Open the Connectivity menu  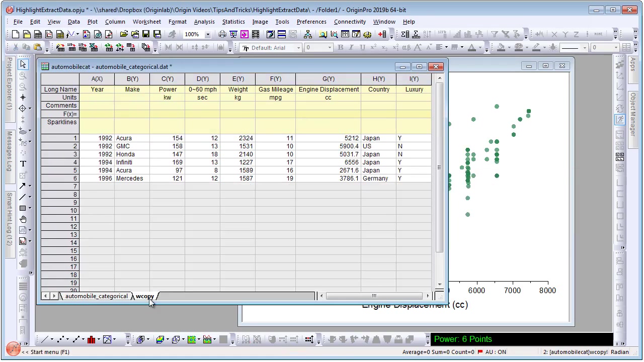350,22
